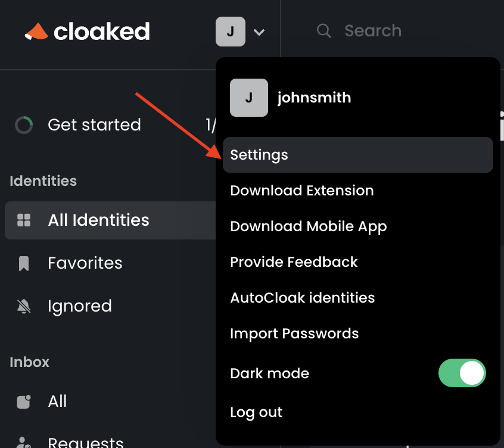The width and height of the screenshot is (504, 448).
Task: Select Download Extension menu item
Action: (358, 191)
